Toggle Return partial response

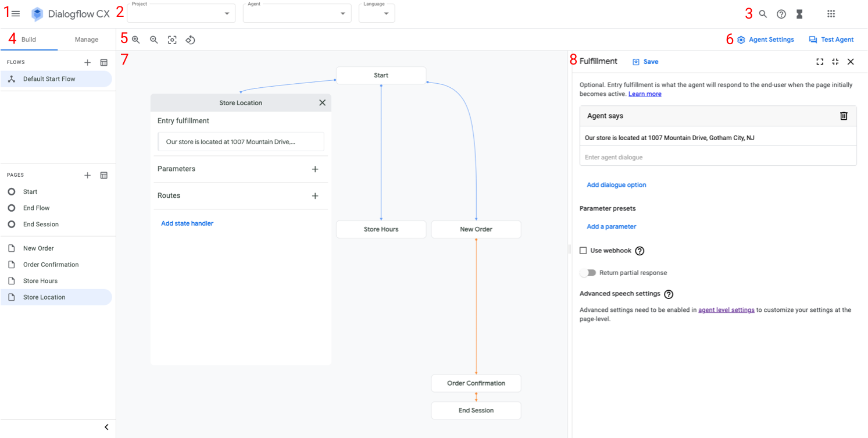(x=587, y=272)
